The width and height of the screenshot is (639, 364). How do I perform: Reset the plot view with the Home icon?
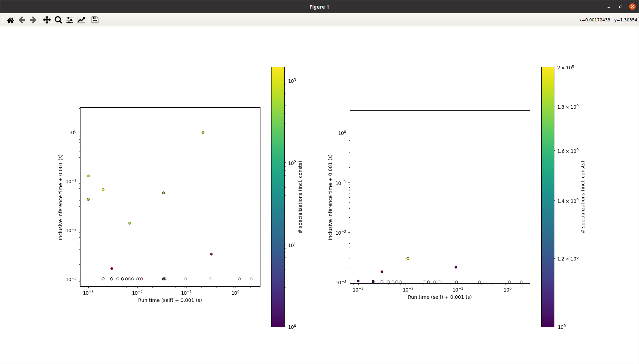[x=10, y=20]
